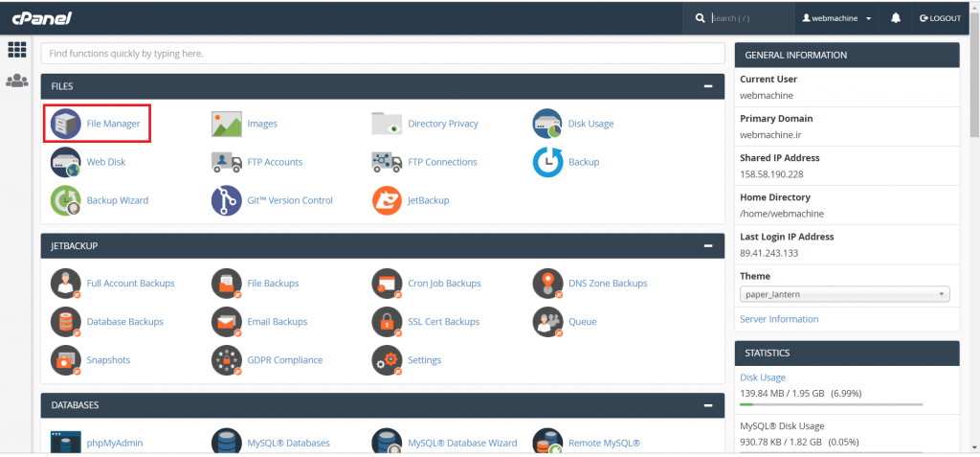Screen dimensions: 980x457
Task: Click the Web Disk icon
Action: 66,162
